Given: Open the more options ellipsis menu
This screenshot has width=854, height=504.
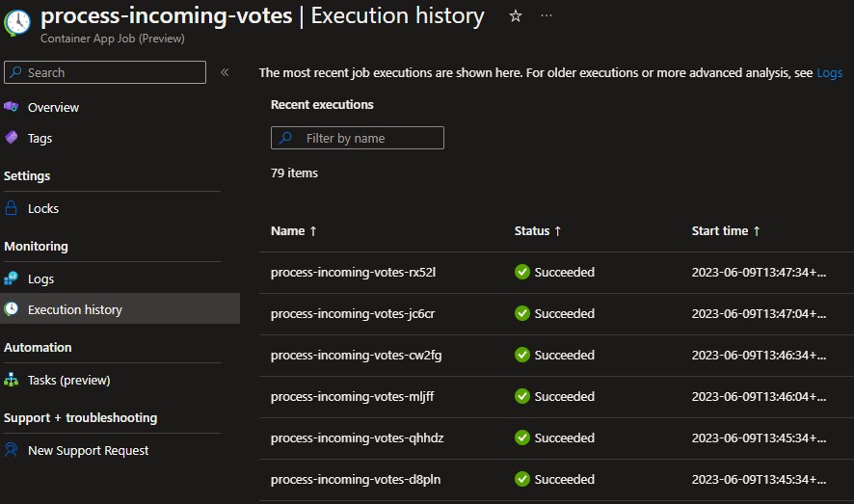Looking at the screenshot, I should coord(547,16).
